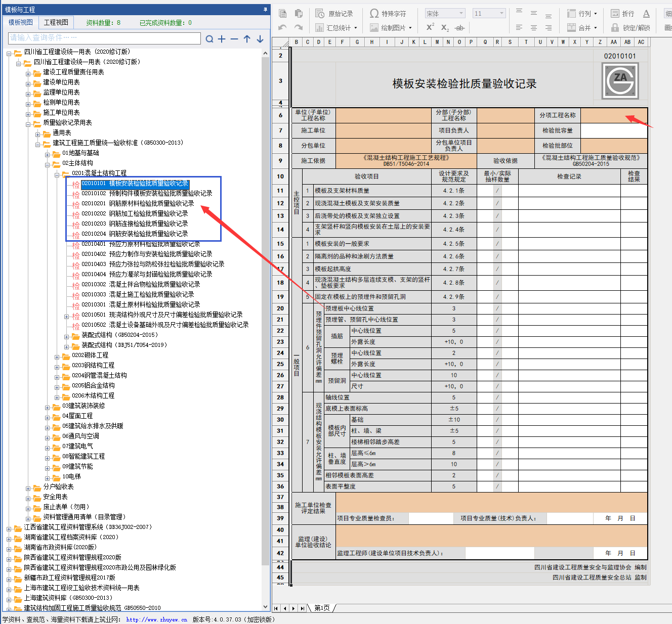Move item up with the up arrow

click(247, 39)
